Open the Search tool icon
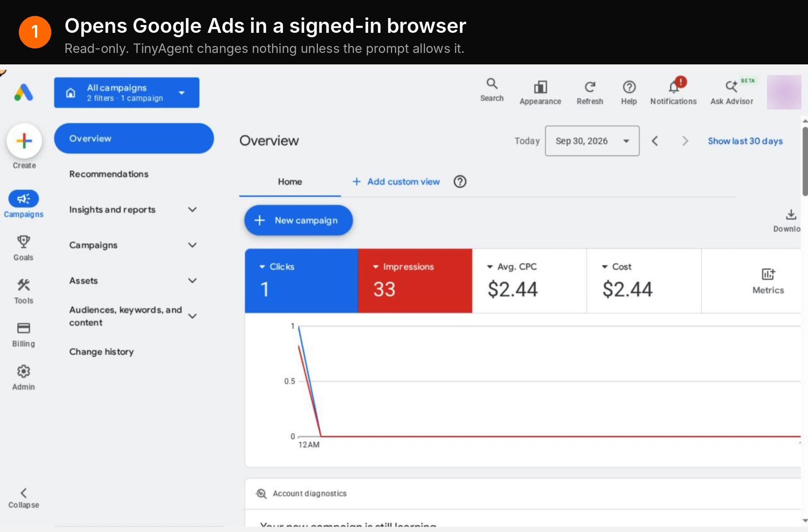 click(x=492, y=84)
